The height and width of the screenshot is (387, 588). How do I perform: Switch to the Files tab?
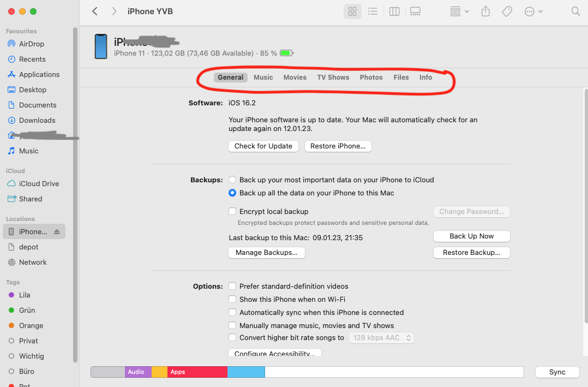coord(401,78)
